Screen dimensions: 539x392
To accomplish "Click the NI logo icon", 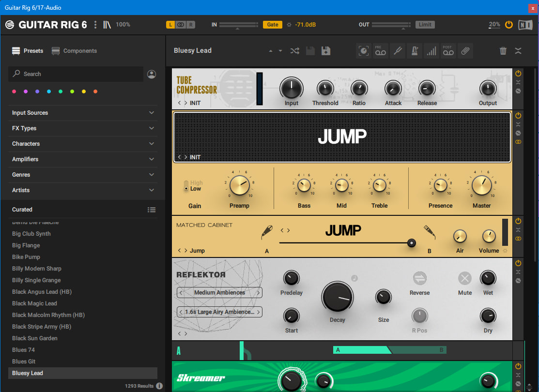I will click(x=525, y=25).
